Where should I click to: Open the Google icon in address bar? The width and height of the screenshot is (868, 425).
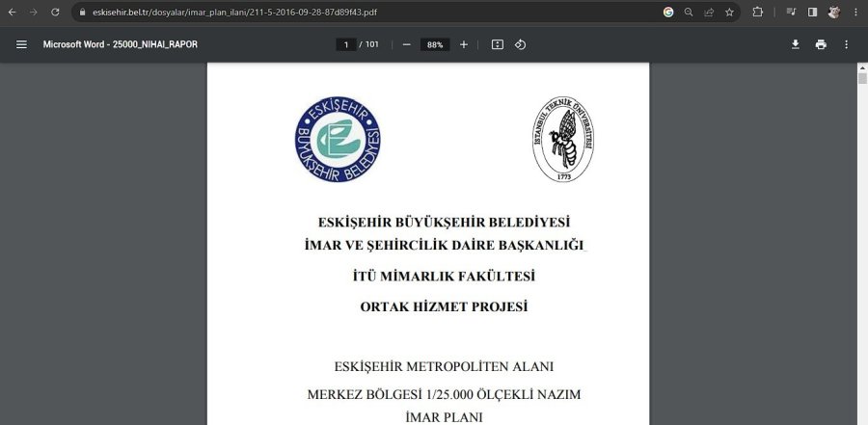(x=668, y=13)
